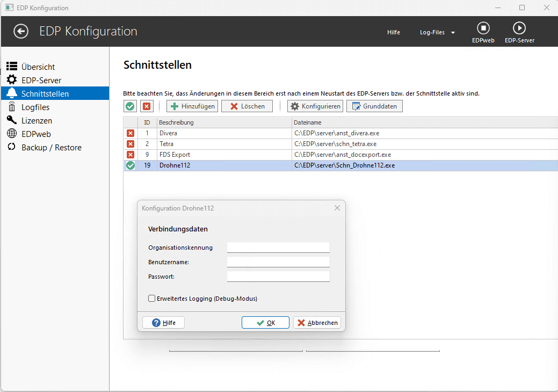Click the green checkmark activate toolbar icon

coord(130,106)
